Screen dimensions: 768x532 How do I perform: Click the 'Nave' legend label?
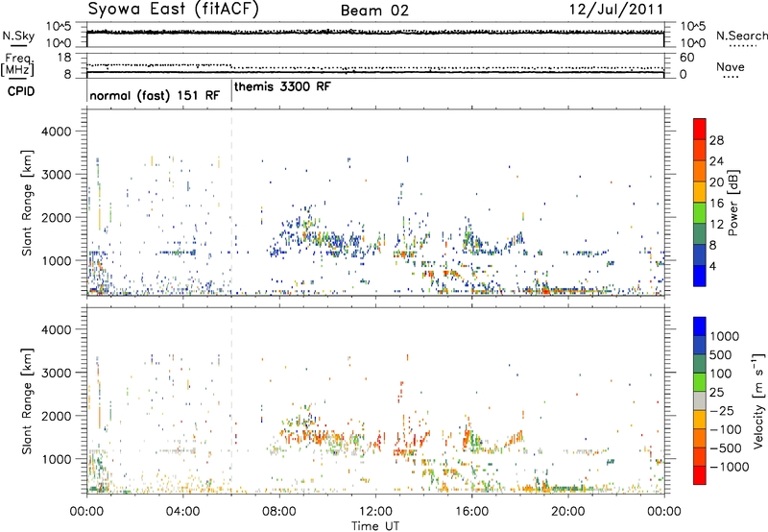[x=731, y=67]
